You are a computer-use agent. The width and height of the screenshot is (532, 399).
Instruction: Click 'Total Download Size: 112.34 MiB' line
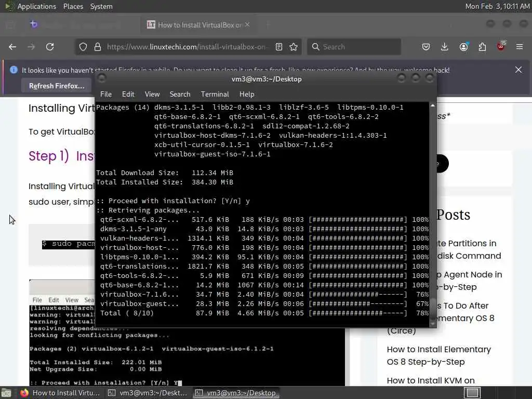(x=165, y=172)
